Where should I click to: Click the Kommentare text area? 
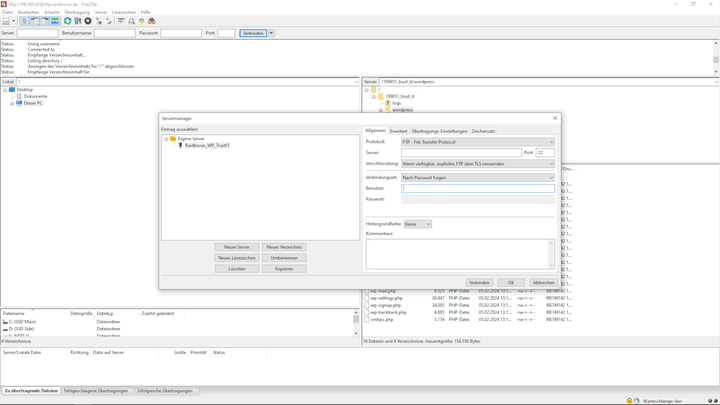tap(460, 254)
